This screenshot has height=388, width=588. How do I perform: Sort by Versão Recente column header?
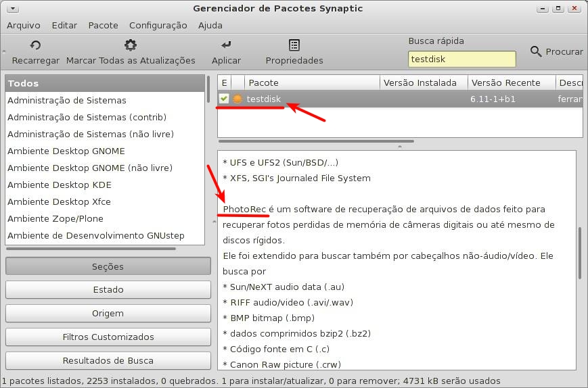pyautogui.click(x=512, y=82)
